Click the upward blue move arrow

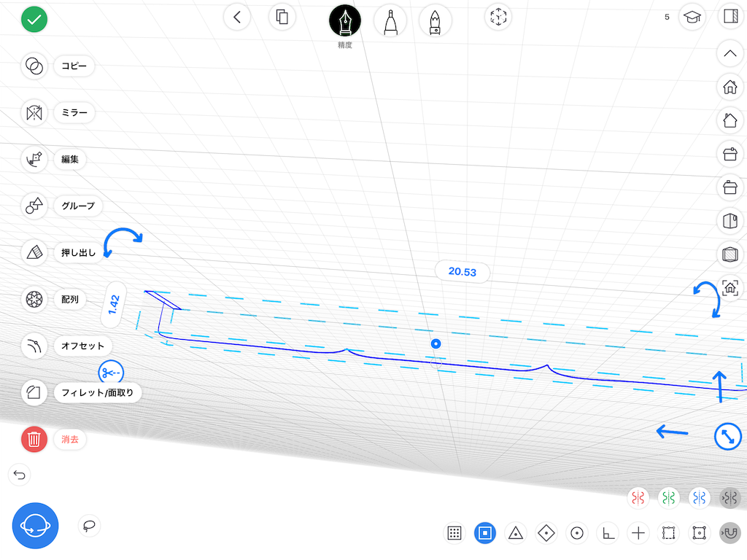[x=719, y=386]
